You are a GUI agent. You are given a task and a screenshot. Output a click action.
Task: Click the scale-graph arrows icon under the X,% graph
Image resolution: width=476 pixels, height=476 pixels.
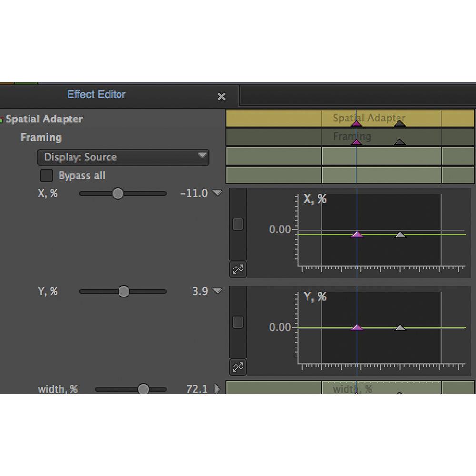click(238, 269)
